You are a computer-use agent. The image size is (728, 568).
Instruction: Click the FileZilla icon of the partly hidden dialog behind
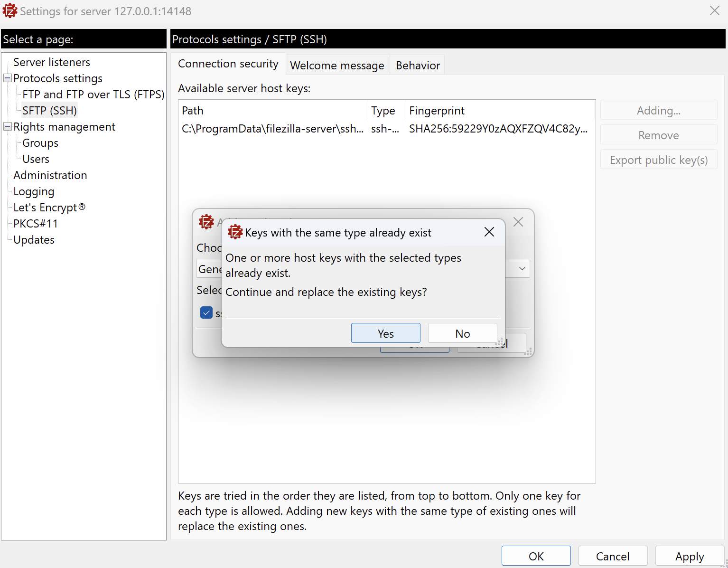click(206, 222)
